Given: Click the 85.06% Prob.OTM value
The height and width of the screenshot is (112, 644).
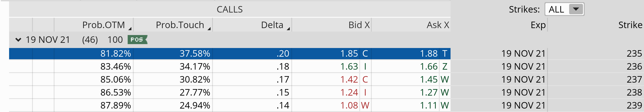Looking at the screenshot, I should (x=116, y=80).
